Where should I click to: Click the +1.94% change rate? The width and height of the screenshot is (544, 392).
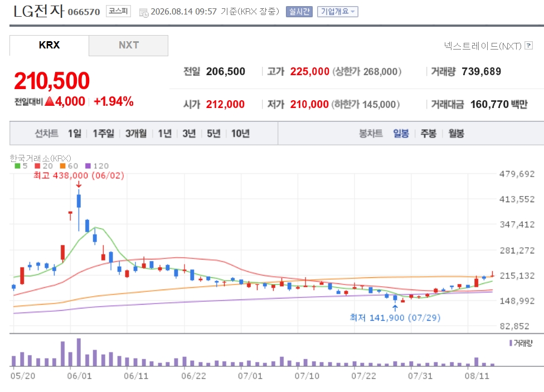coord(114,101)
